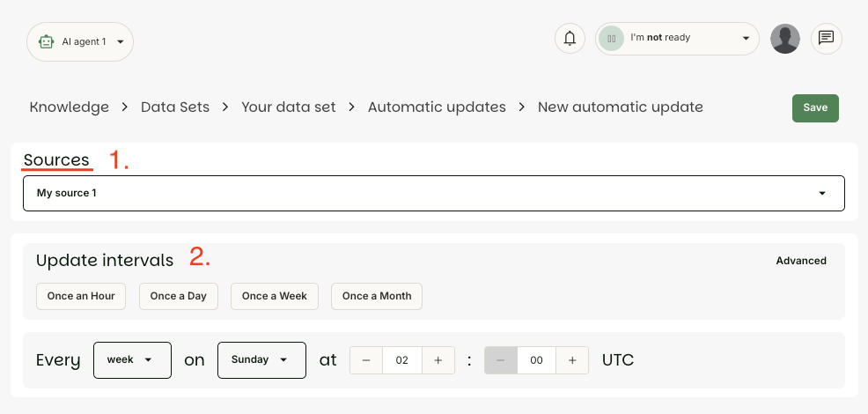Image resolution: width=868 pixels, height=414 pixels.
Task: Increase the minutes value with plus
Action: coord(572,360)
